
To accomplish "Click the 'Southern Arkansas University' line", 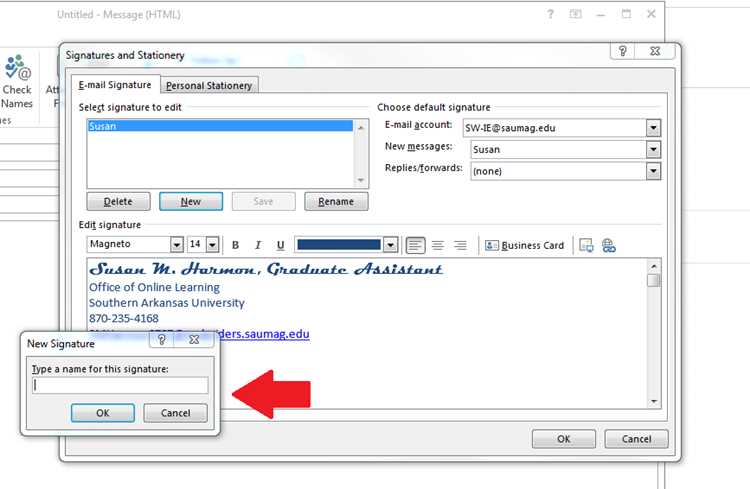I will point(166,303).
